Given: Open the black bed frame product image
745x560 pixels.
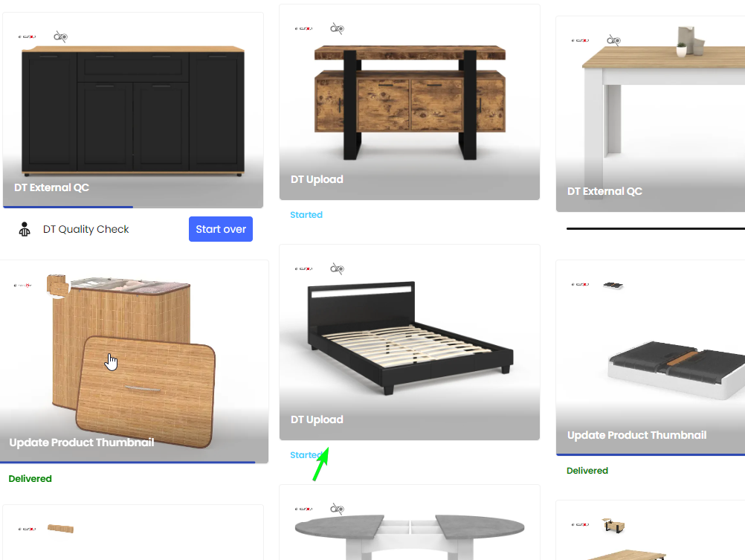Looking at the screenshot, I should point(410,342).
